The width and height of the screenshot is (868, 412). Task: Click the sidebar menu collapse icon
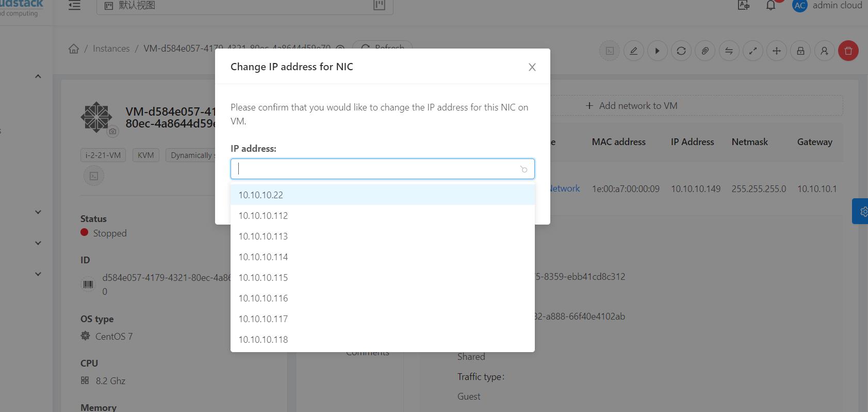pos(75,5)
